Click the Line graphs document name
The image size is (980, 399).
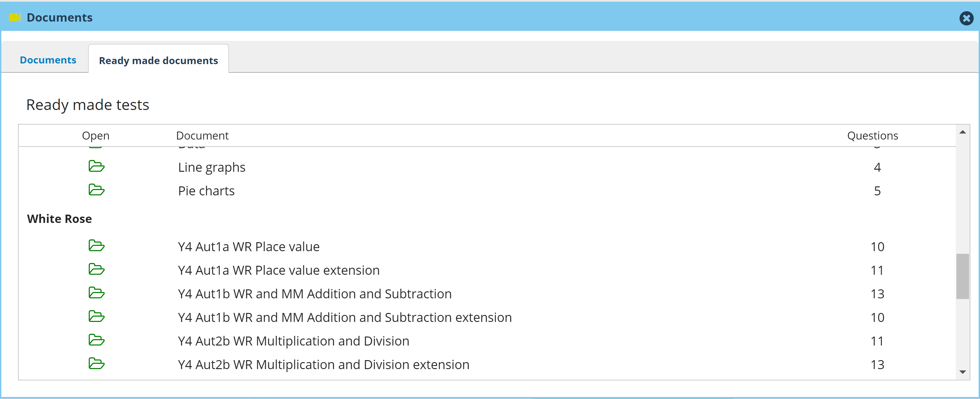point(211,167)
